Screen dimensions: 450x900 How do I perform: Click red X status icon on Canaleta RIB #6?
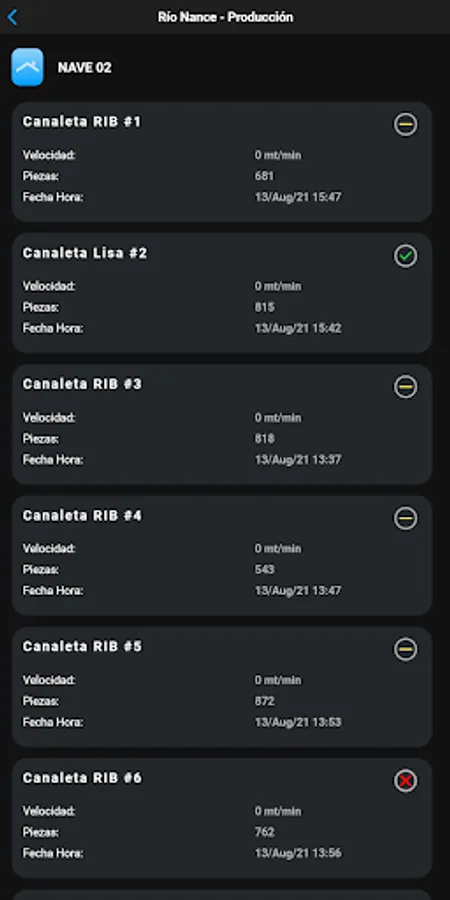(406, 781)
